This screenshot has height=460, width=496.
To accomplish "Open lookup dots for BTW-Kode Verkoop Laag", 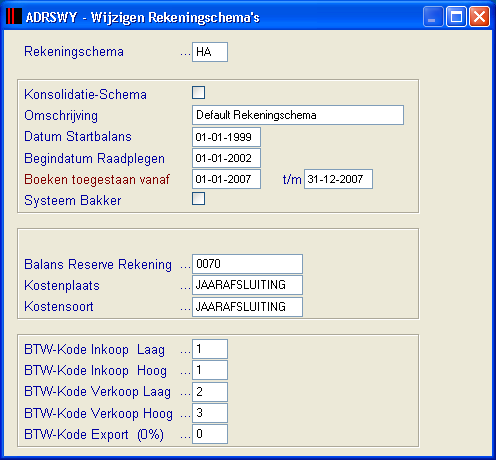I will (185, 394).
